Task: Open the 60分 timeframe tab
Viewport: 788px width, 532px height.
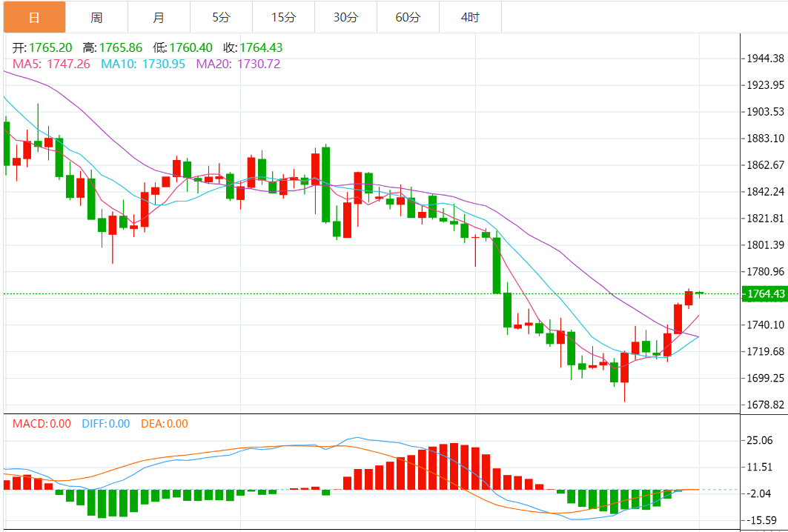Action: click(x=408, y=18)
